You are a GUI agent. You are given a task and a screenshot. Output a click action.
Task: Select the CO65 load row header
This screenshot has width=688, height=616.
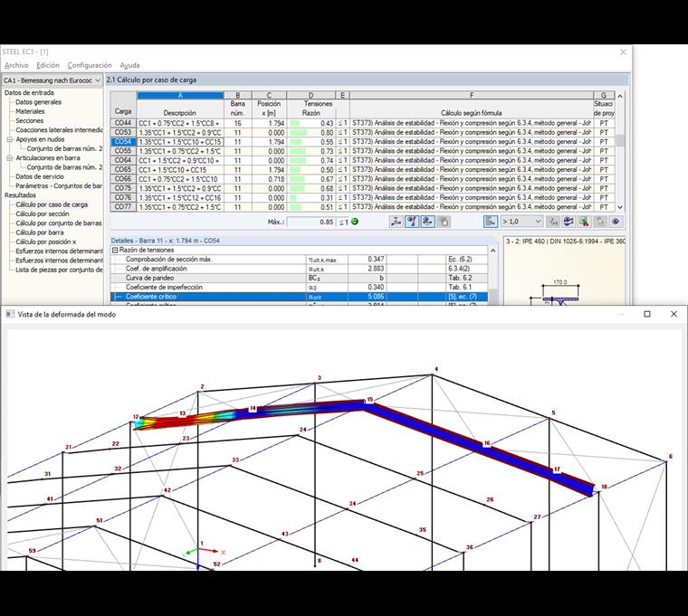[x=123, y=170]
